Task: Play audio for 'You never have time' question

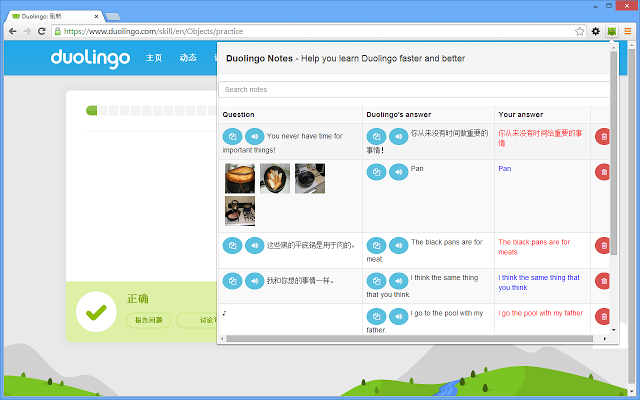Action: tap(254, 137)
